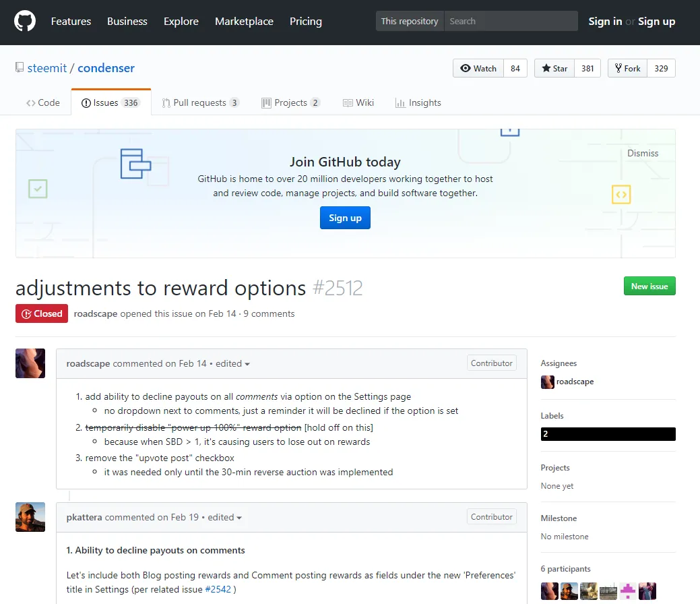
Task: Click first participant avatar in participants list
Action: [550, 591]
